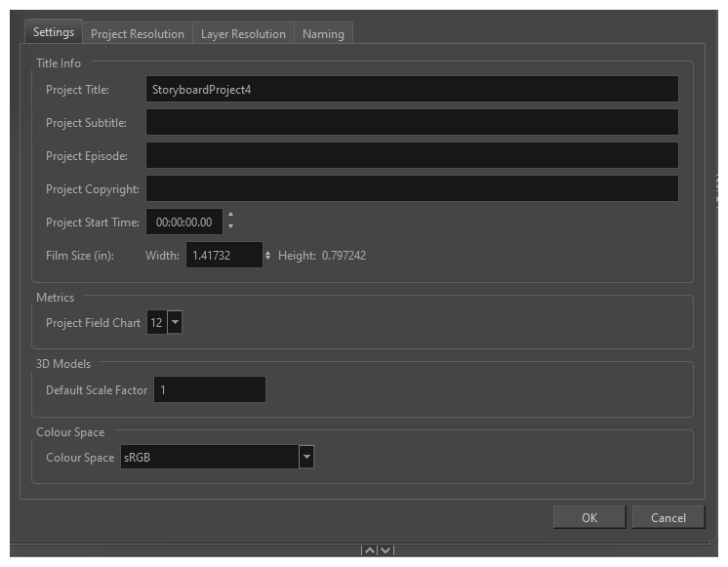728x567 pixels.
Task: Open the Project Resolution tab
Action: click(x=138, y=33)
